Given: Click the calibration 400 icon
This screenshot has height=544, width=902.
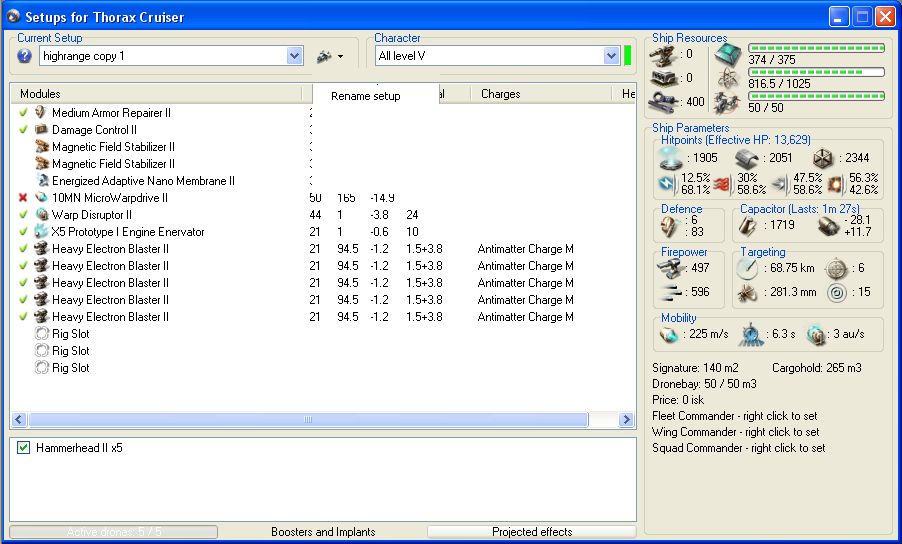Looking at the screenshot, I should pyautogui.click(x=664, y=102).
